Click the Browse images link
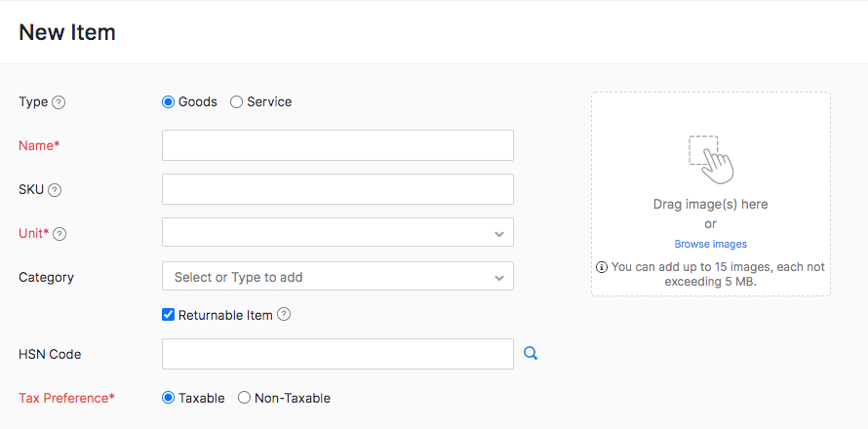Image resolution: width=868 pixels, height=429 pixels. click(x=710, y=244)
